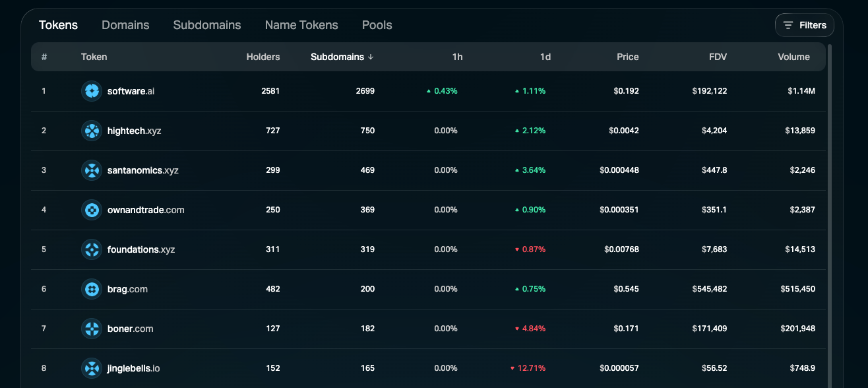This screenshot has width=868, height=388.
Task: Open the Filters button
Action: tap(804, 25)
